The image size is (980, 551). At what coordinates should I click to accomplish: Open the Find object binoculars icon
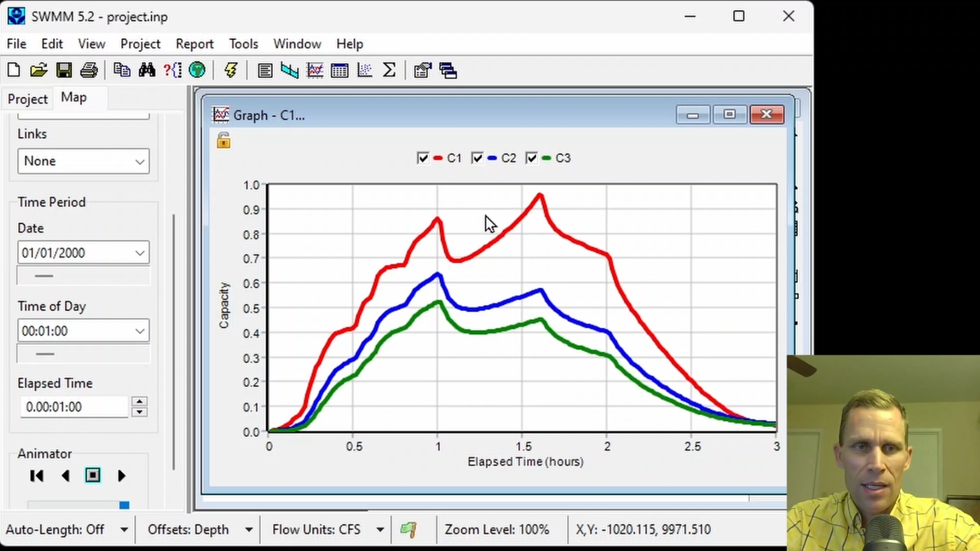coord(147,70)
